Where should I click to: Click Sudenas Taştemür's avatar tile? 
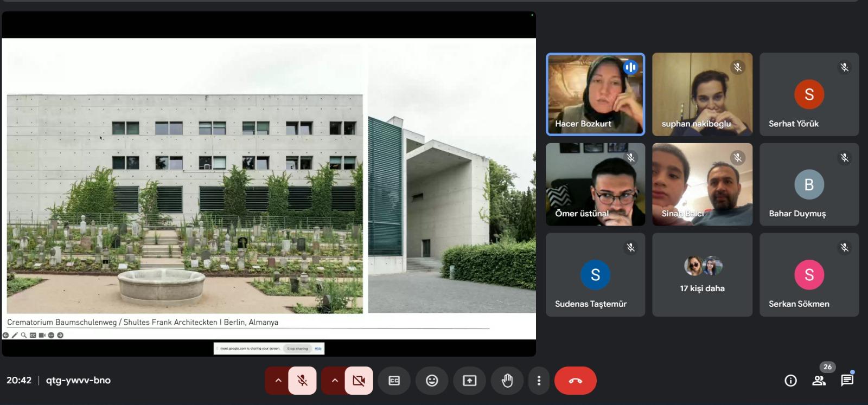[x=595, y=275]
